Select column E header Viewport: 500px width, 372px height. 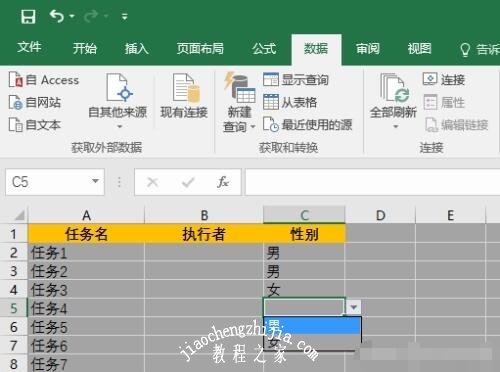(451, 215)
